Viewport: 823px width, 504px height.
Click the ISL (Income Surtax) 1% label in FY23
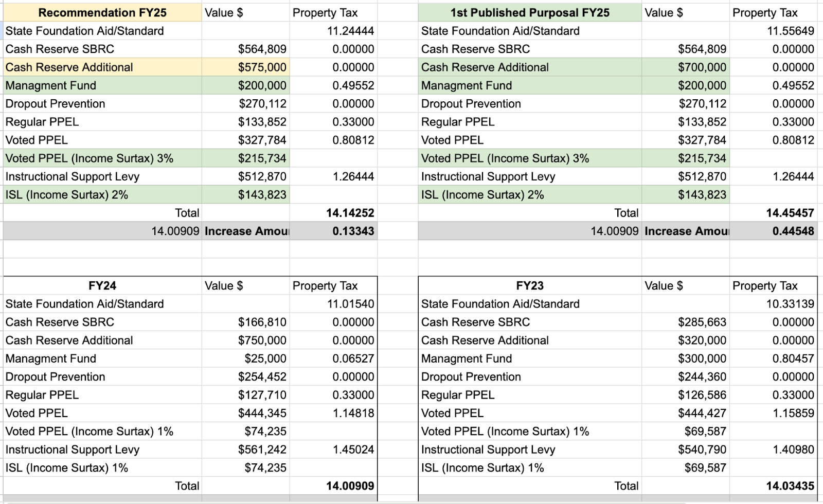point(482,467)
